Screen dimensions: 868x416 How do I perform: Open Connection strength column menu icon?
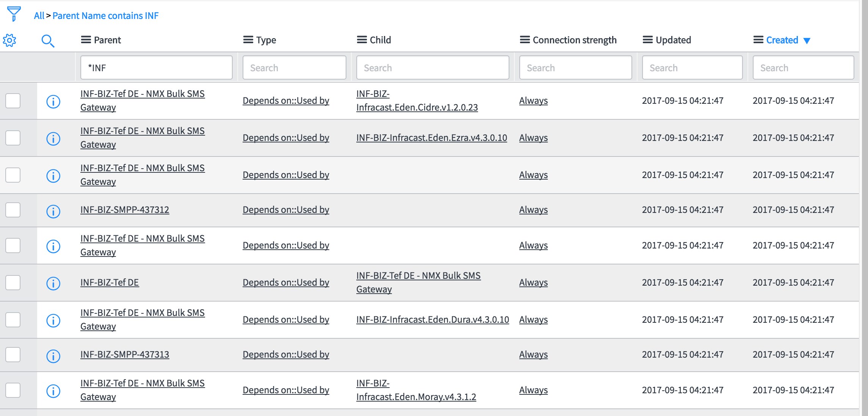525,40
